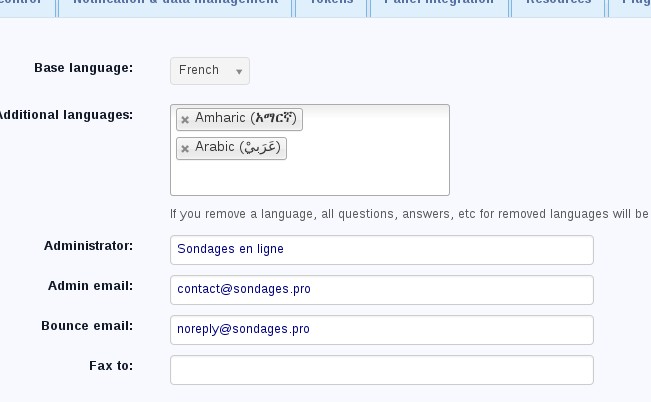This screenshot has width=651, height=402.
Task: Select the Amharic language tag text
Action: [x=246, y=119]
